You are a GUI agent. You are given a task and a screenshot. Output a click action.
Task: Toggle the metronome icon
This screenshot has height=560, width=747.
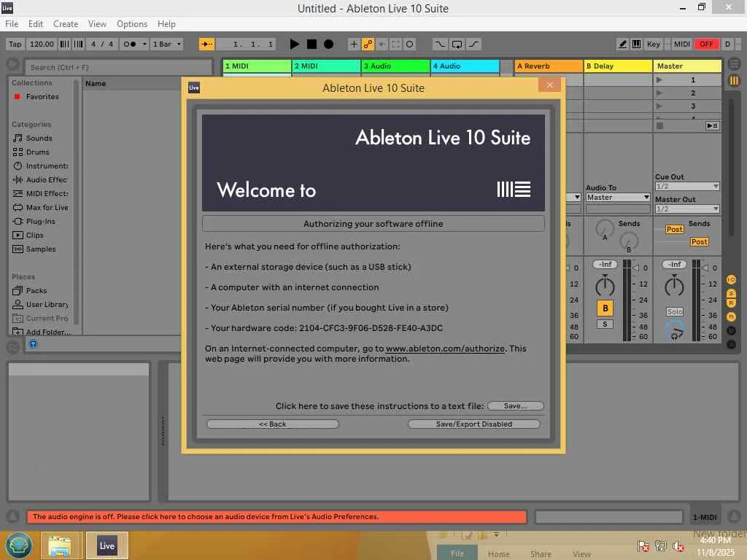click(x=130, y=44)
